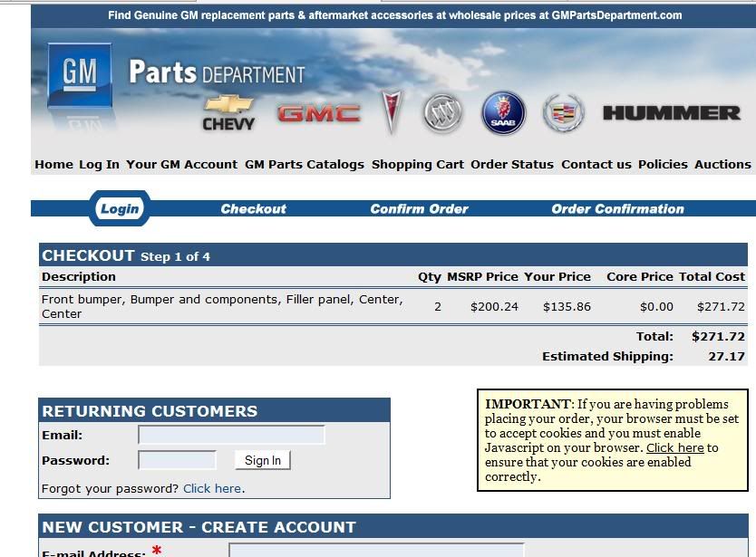Select the Pontiac brand emblem
Screen dimensions: 756x557
pyautogui.click(x=391, y=111)
